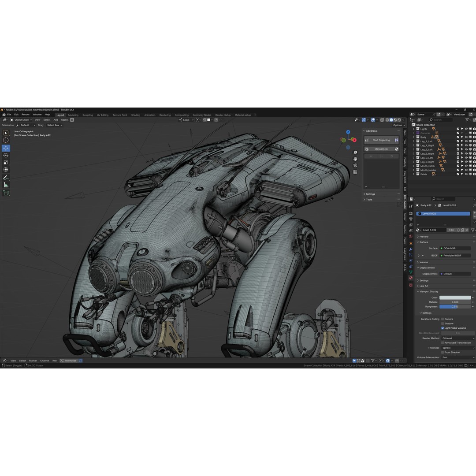Unlink material with the X icon

467,230
